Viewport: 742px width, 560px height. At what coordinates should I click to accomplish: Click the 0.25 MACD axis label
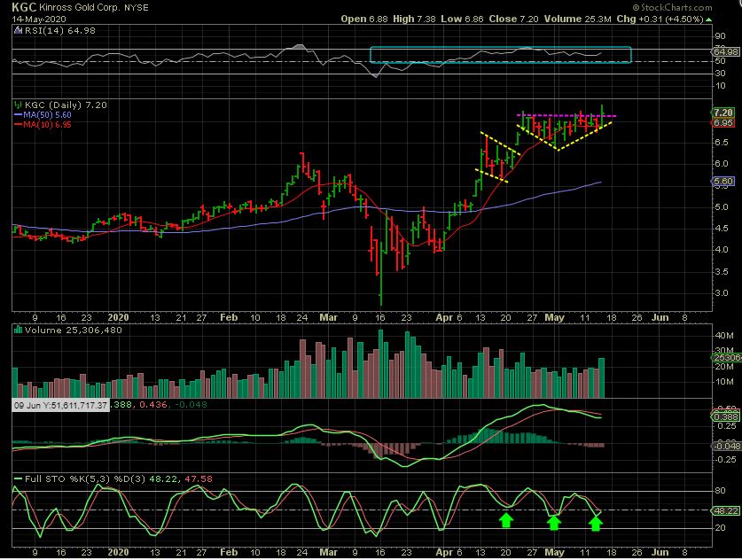(725, 426)
